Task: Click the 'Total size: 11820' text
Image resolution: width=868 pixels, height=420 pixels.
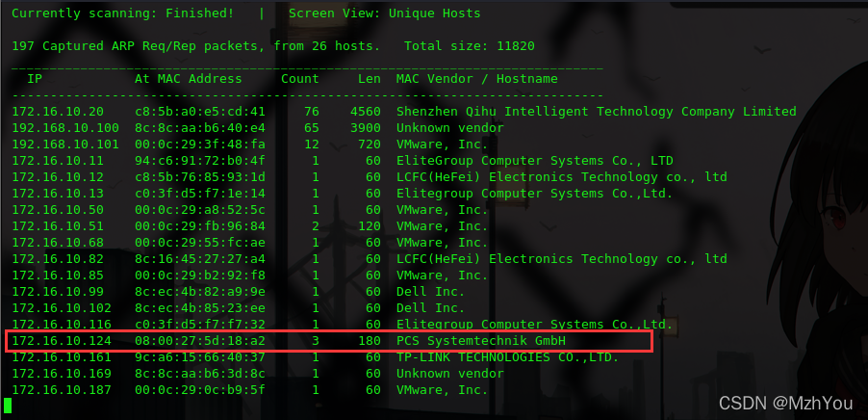Action: [x=470, y=46]
